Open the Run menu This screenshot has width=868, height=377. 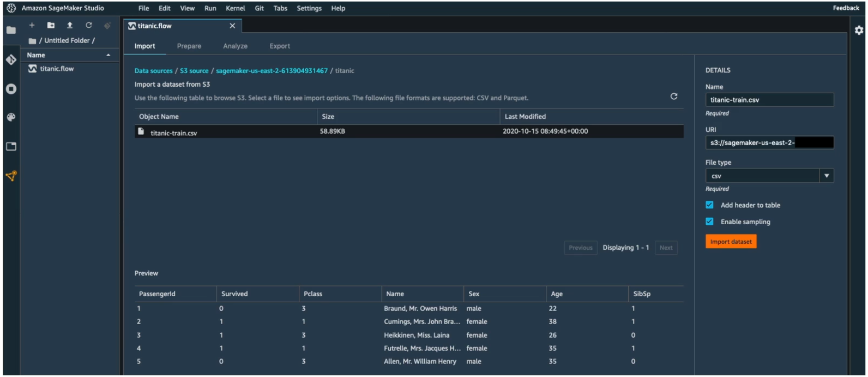(210, 8)
